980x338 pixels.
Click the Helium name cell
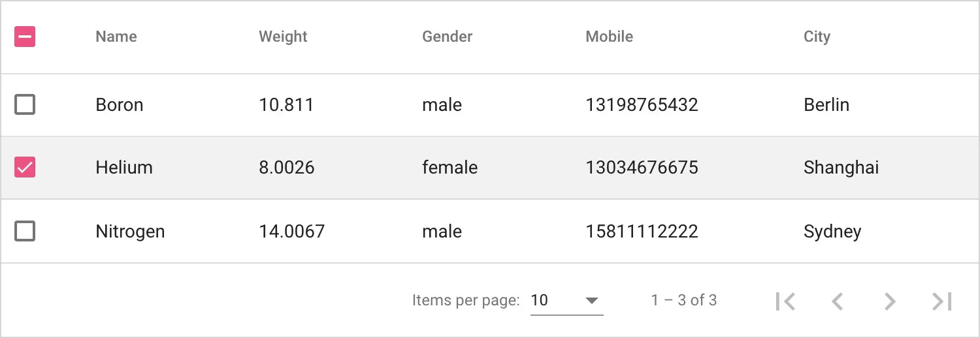(124, 168)
